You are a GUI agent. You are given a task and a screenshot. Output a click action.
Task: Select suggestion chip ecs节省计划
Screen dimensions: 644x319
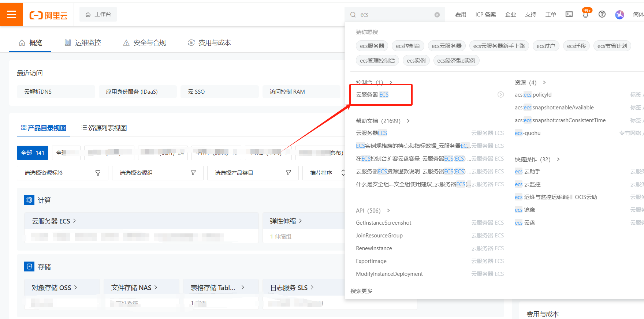point(612,46)
